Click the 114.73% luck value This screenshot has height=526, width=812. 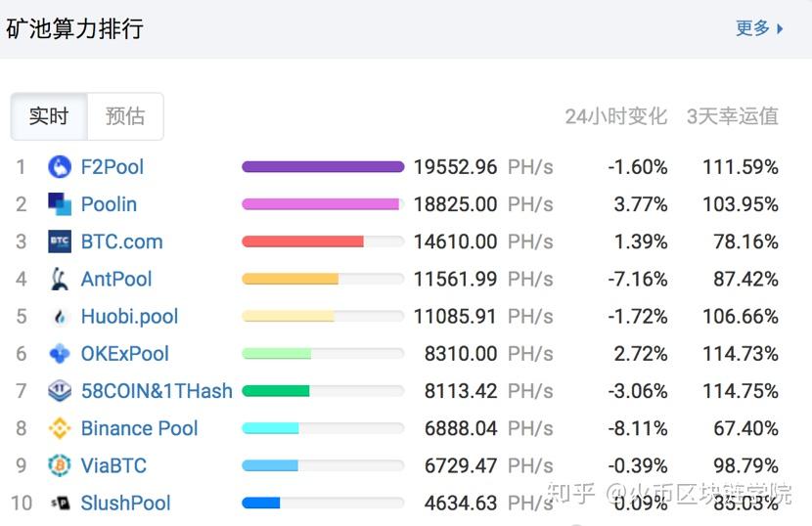pos(741,354)
